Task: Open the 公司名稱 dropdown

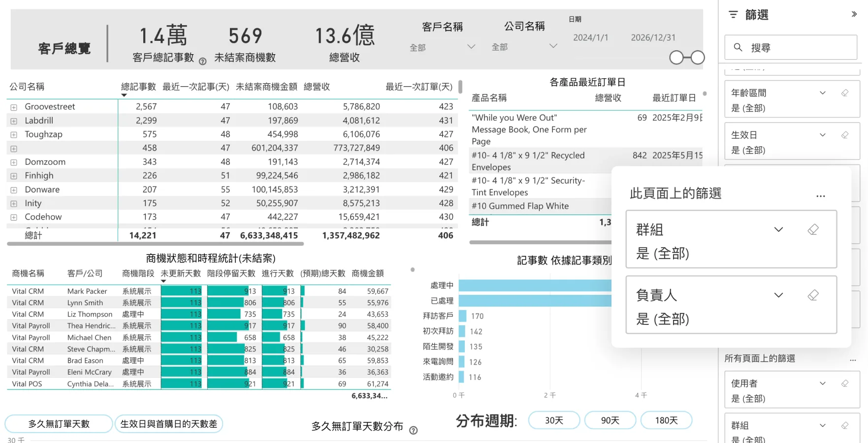Action: 524,47
